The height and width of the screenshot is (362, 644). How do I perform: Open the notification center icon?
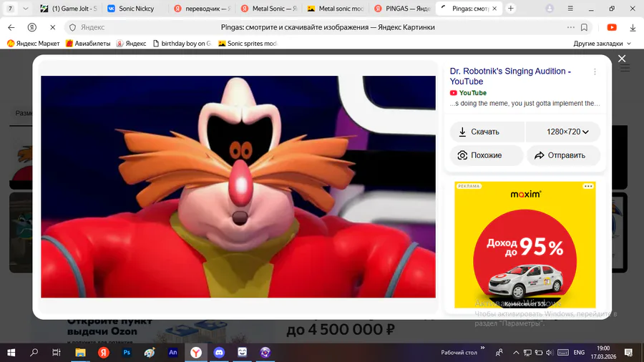[628, 353]
